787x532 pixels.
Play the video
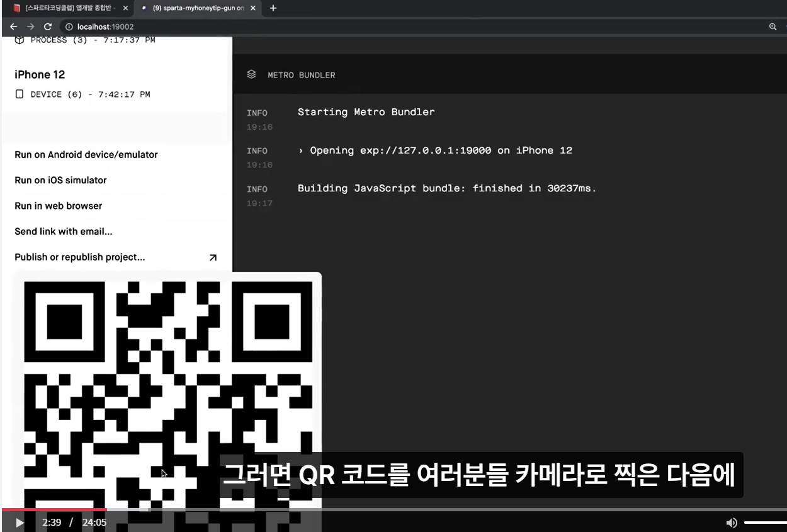pyautogui.click(x=20, y=523)
